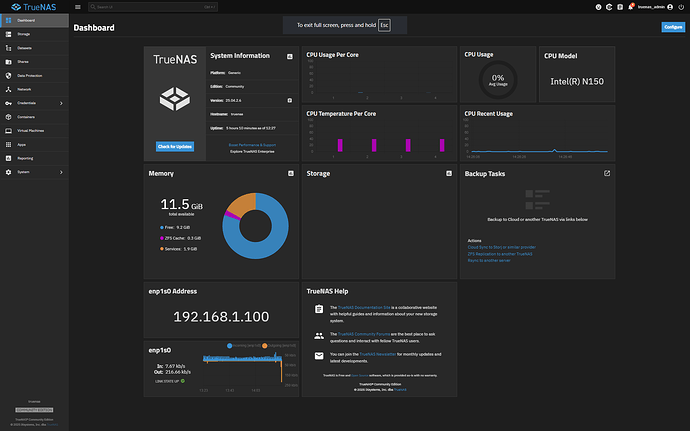The height and width of the screenshot is (431, 690).
Task: Open the Backup Tasks external link icon
Action: coord(607,173)
